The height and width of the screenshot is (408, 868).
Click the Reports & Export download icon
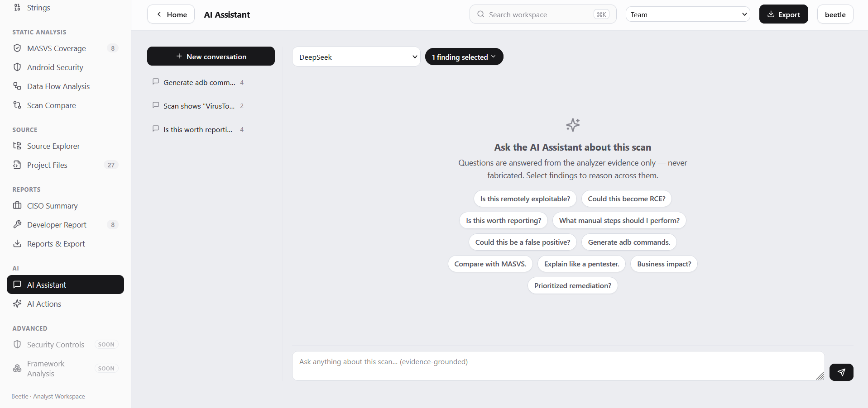[x=17, y=243]
